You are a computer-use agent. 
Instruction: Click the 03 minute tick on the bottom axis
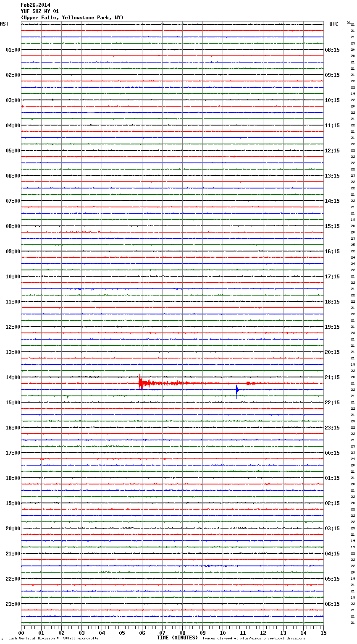click(81, 633)
